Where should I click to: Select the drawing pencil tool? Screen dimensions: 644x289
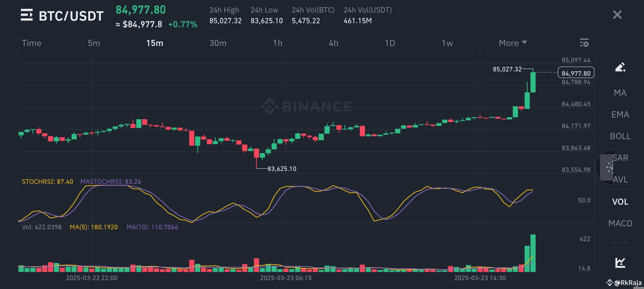(x=620, y=67)
